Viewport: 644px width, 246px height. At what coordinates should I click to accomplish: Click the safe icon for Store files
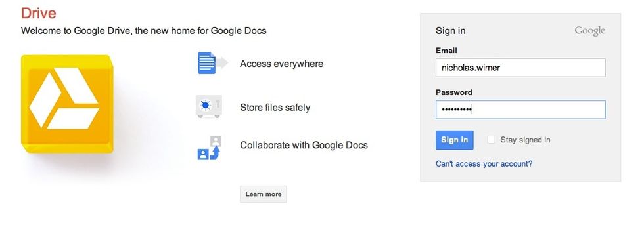point(209,107)
